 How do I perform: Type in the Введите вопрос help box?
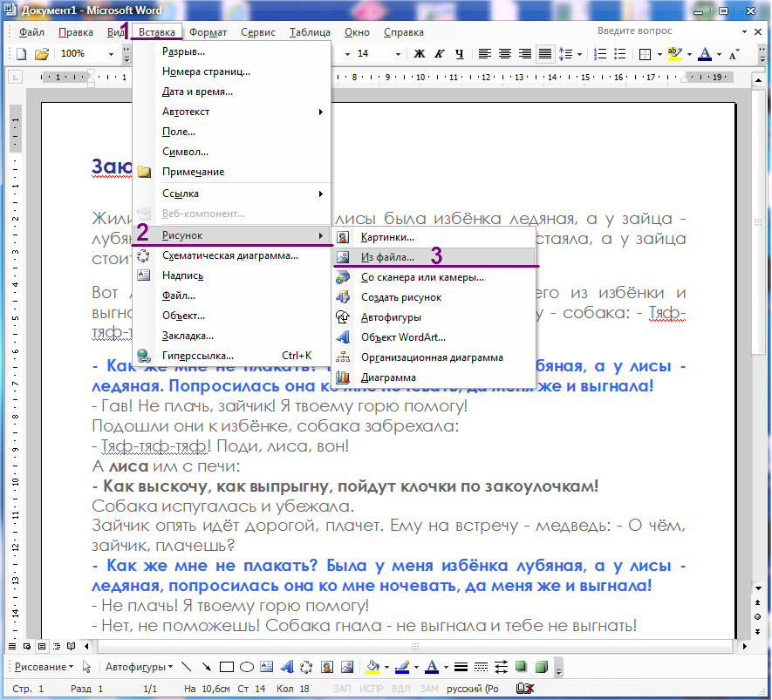point(667,31)
